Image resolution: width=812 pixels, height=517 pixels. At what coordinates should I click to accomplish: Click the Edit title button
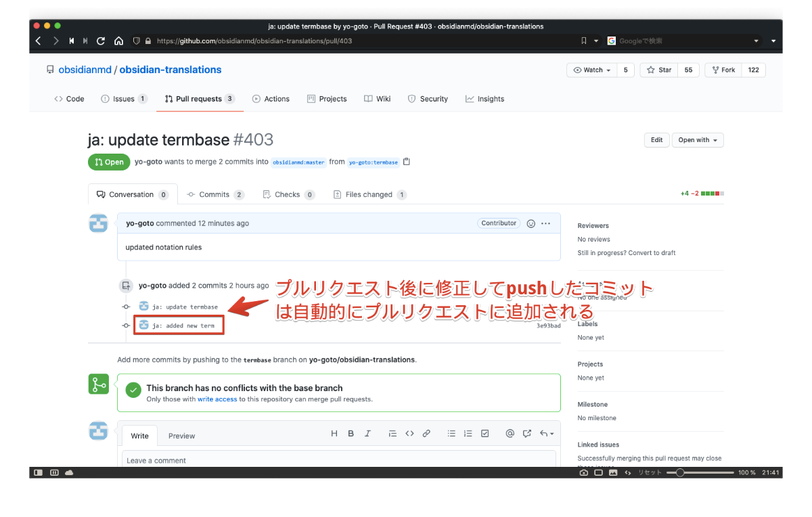tap(656, 140)
